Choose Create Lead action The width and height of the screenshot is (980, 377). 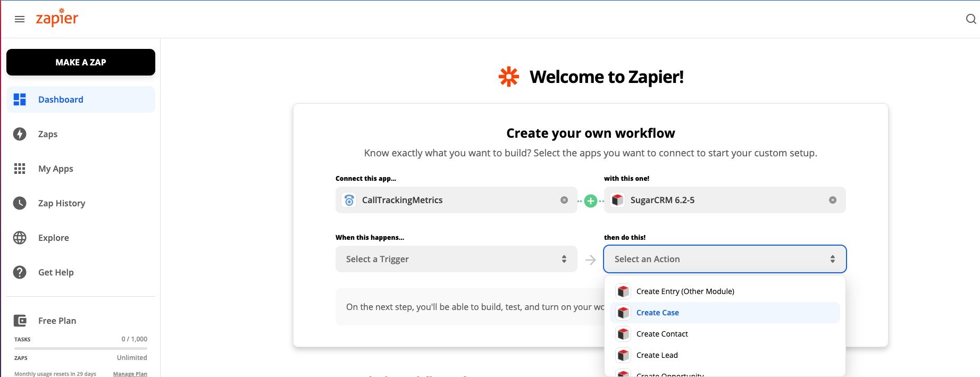725,355
